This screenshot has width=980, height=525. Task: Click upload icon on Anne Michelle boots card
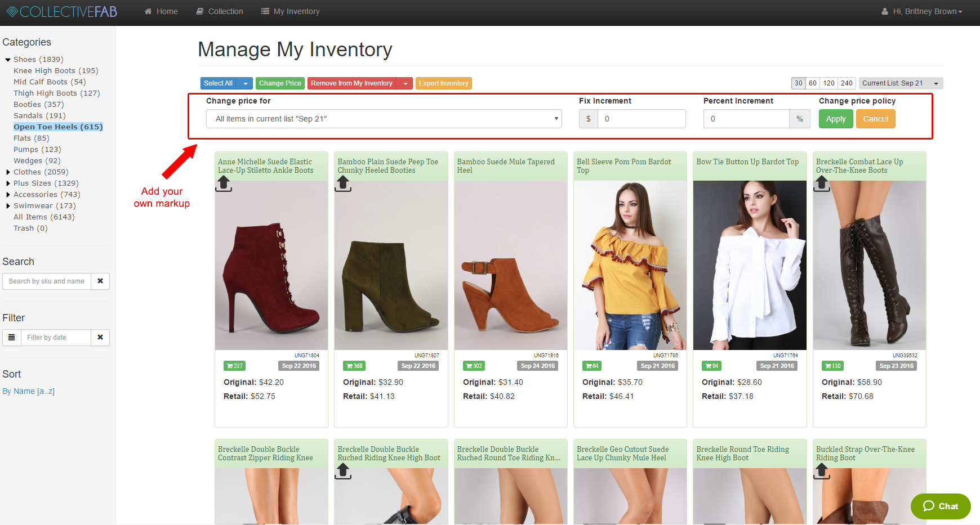224,183
